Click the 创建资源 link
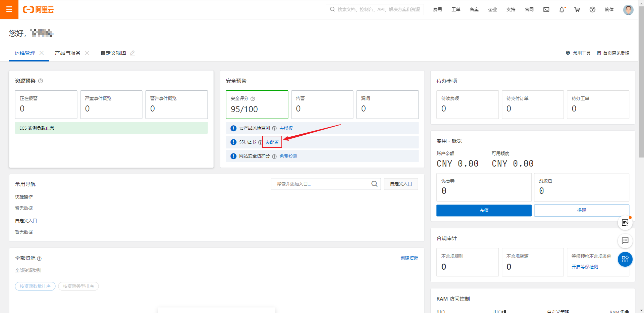The height and width of the screenshot is (313, 644). pyautogui.click(x=409, y=258)
